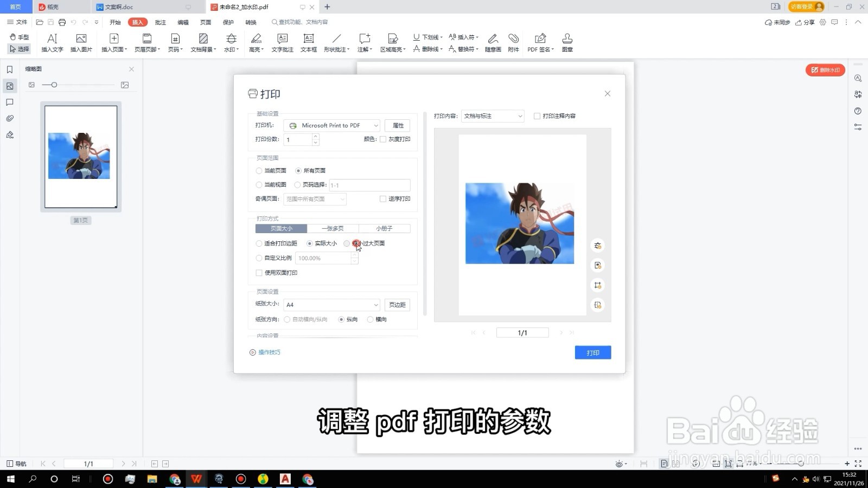Click the open-folder icon in quick access bar
The width and height of the screenshot is (868, 488).
point(40,22)
